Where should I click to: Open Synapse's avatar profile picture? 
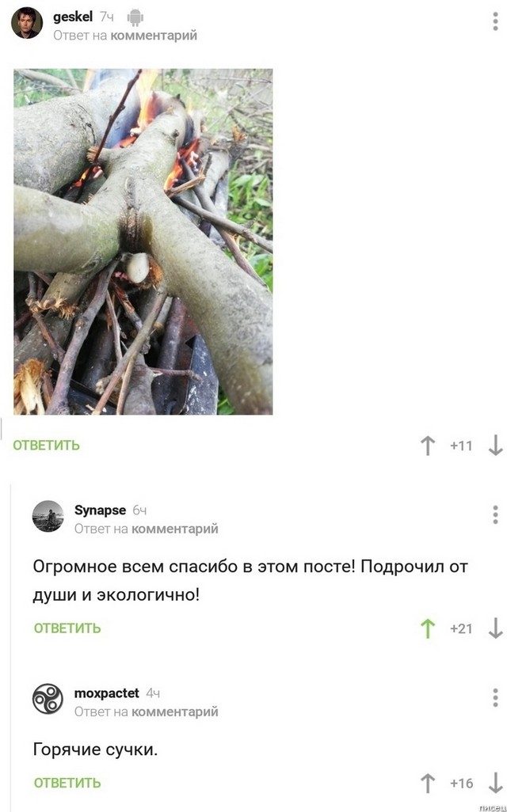[48, 516]
